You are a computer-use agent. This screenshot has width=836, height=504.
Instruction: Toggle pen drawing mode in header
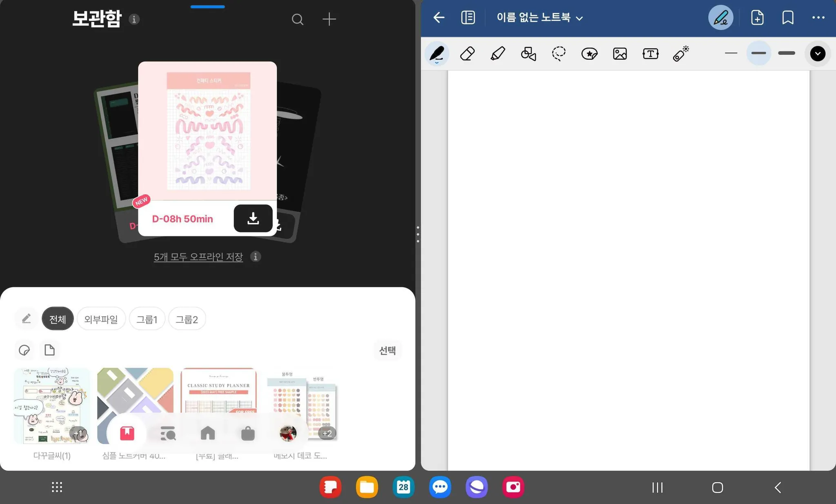[720, 18]
